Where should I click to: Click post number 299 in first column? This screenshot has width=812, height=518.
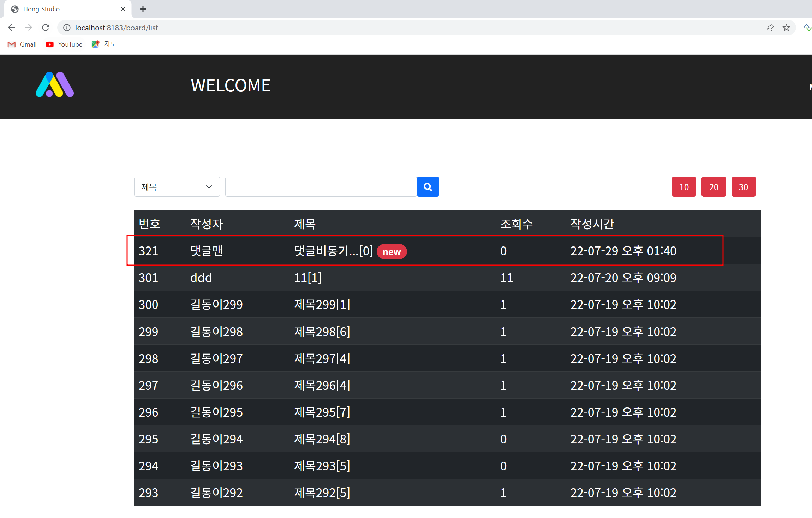(148, 332)
